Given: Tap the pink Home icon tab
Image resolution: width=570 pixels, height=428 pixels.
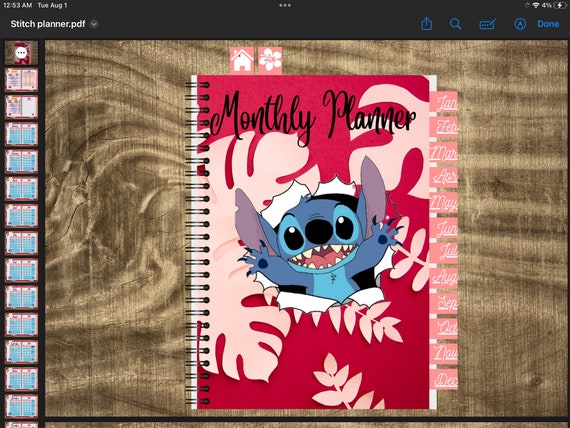Looking at the screenshot, I should click(242, 60).
